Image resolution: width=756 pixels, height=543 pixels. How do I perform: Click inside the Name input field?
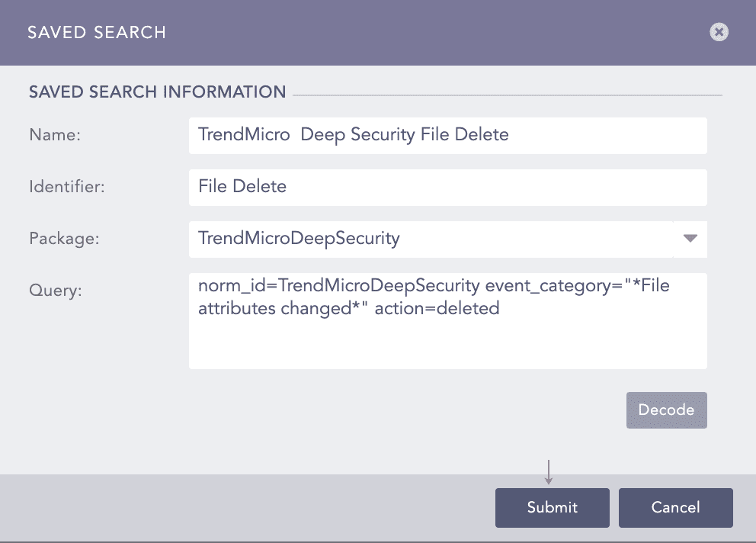click(447, 135)
